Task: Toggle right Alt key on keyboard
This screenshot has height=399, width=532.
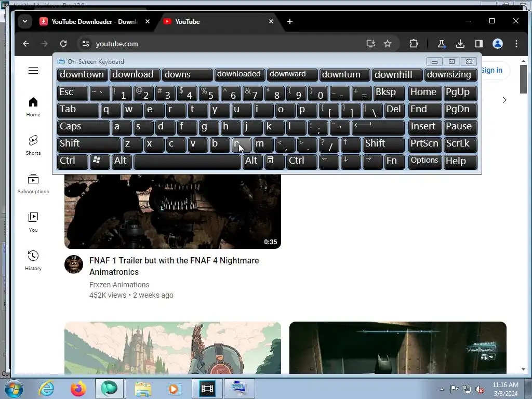Action: click(x=252, y=162)
